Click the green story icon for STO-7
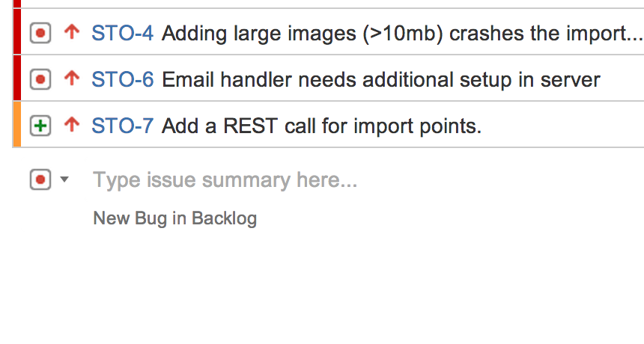 coord(40,126)
